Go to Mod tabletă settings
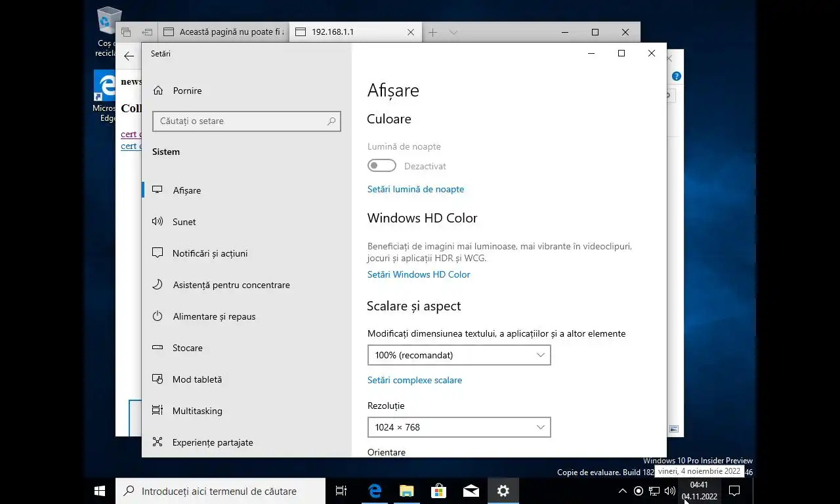The width and height of the screenshot is (840, 504). point(247,379)
